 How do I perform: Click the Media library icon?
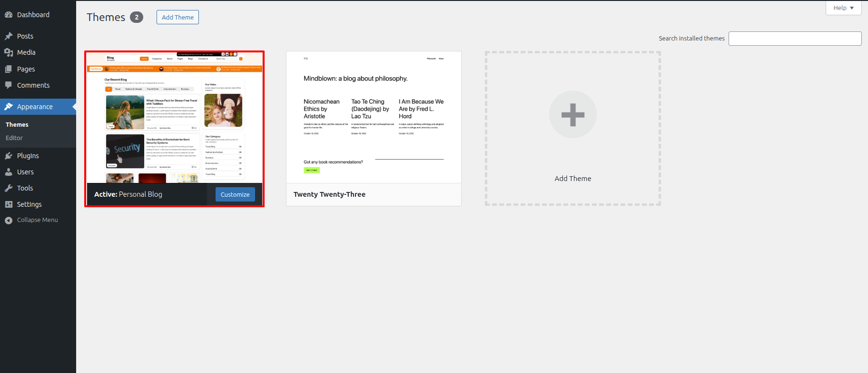pos(9,52)
